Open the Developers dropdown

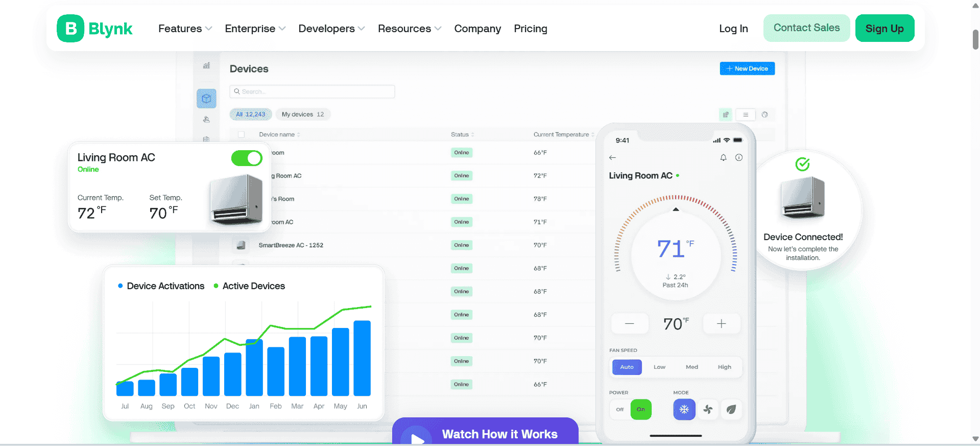pos(331,29)
